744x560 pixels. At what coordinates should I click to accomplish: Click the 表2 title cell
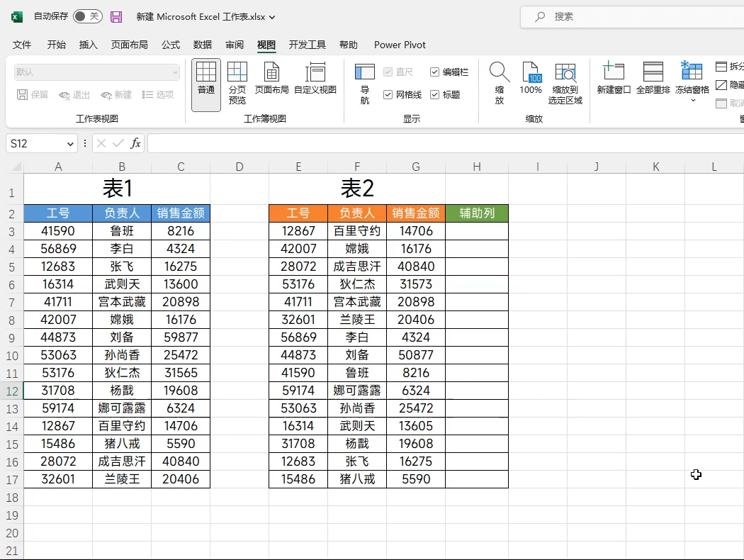coord(357,189)
